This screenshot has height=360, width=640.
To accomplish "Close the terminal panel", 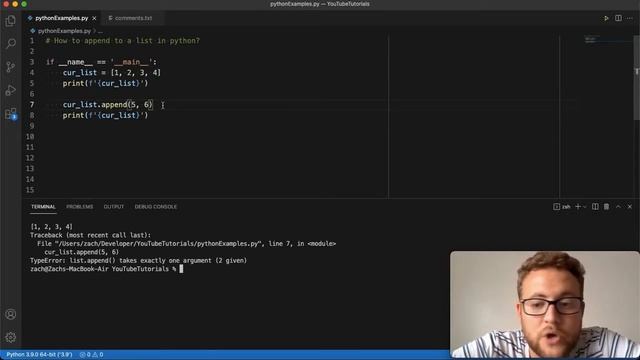I will pos(630,207).
